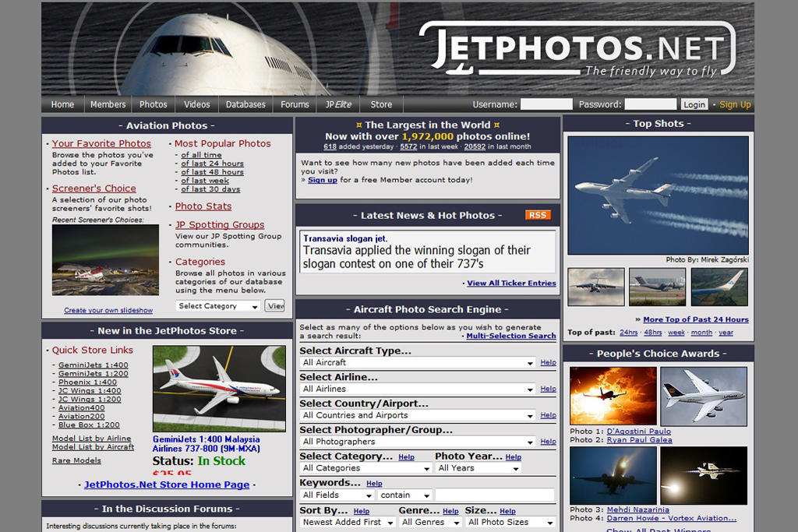Click the Sign Up link in header
798x532 pixels.
pos(735,104)
